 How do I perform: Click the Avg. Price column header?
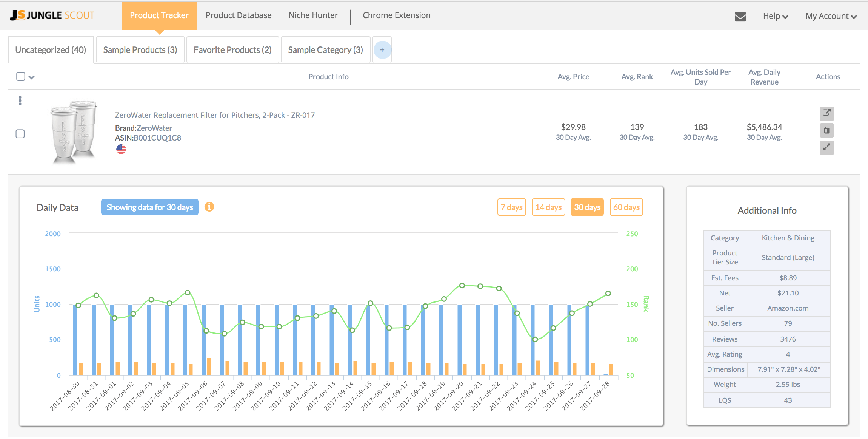[573, 77]
